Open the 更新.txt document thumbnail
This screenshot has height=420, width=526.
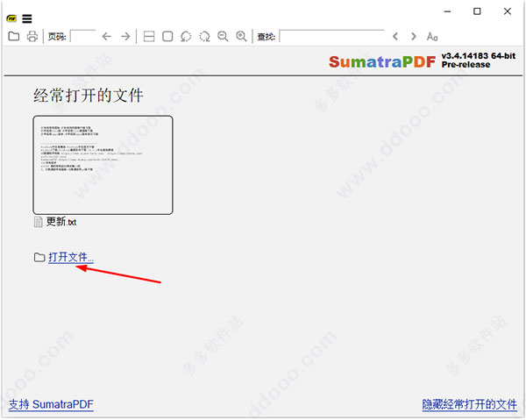(x=103, y=165)
